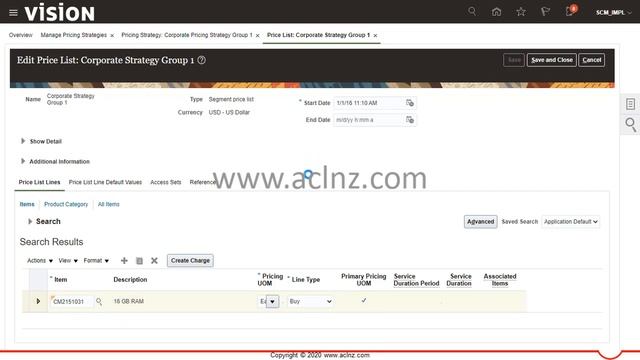
Task: Open End Date calendar picker
Action: pos(410,120)
